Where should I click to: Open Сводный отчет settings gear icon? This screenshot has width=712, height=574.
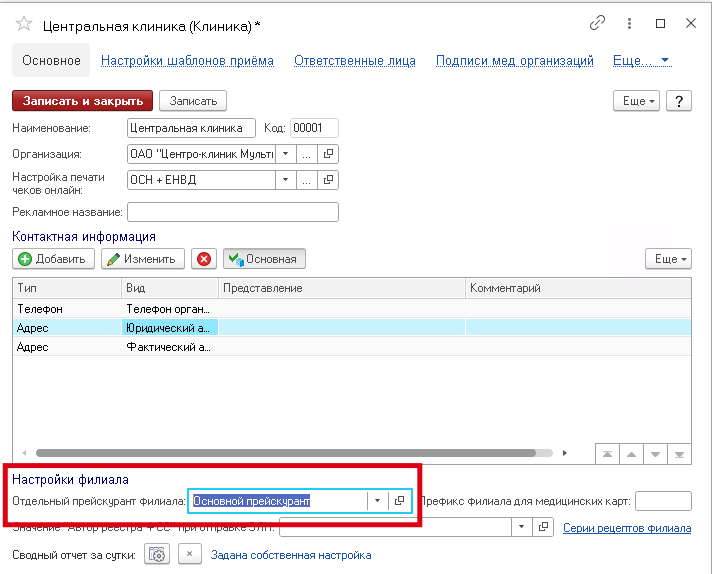[x=156, y=555]
